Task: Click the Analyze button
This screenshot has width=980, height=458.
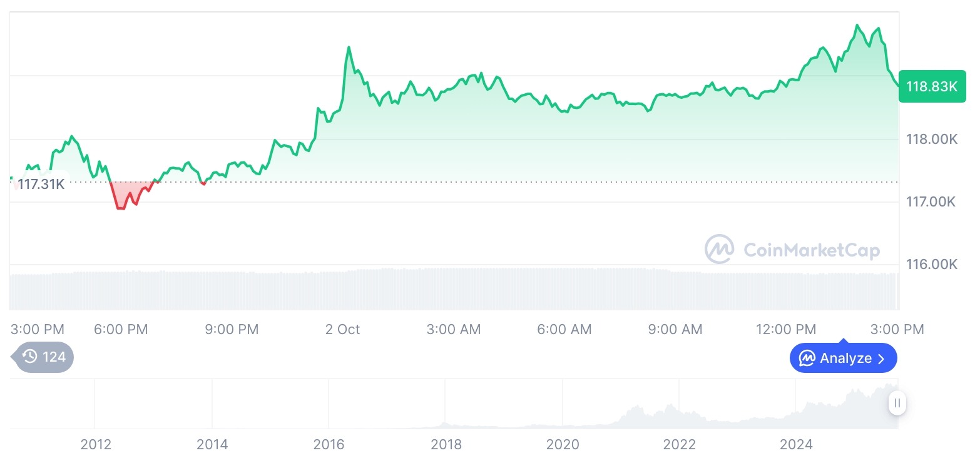Action: (x=843, y=359)
